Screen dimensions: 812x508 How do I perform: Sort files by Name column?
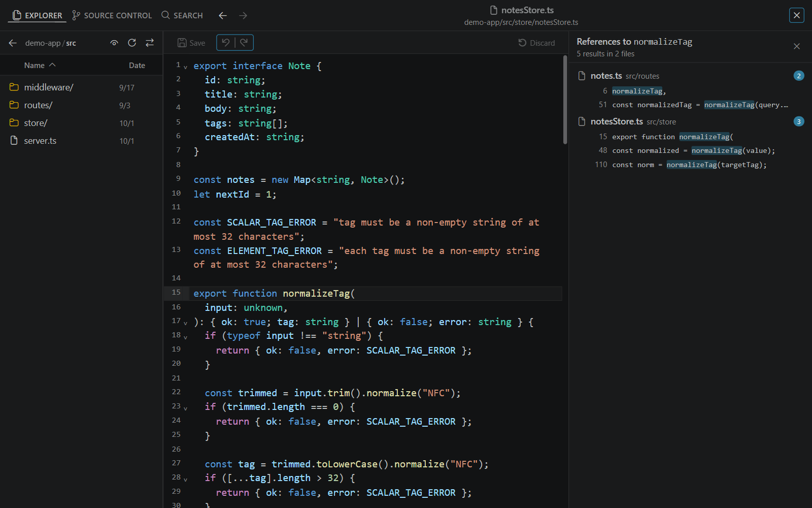[40, 65]
